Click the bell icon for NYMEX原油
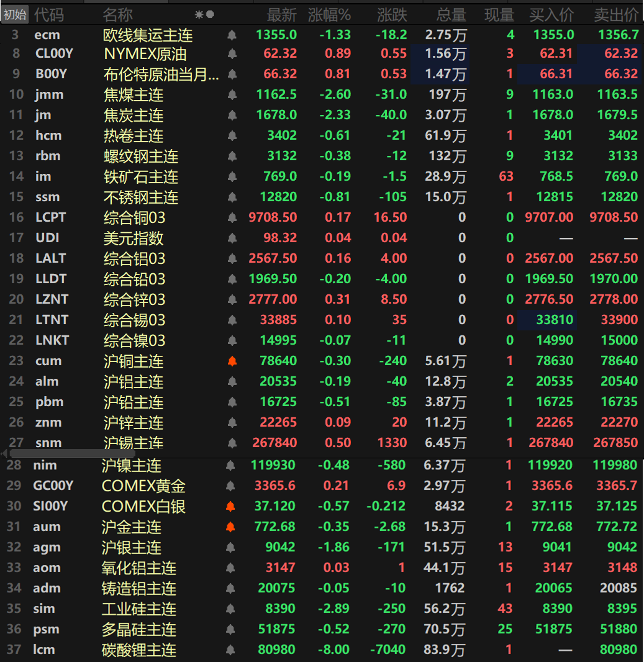 tap(232, 55)
